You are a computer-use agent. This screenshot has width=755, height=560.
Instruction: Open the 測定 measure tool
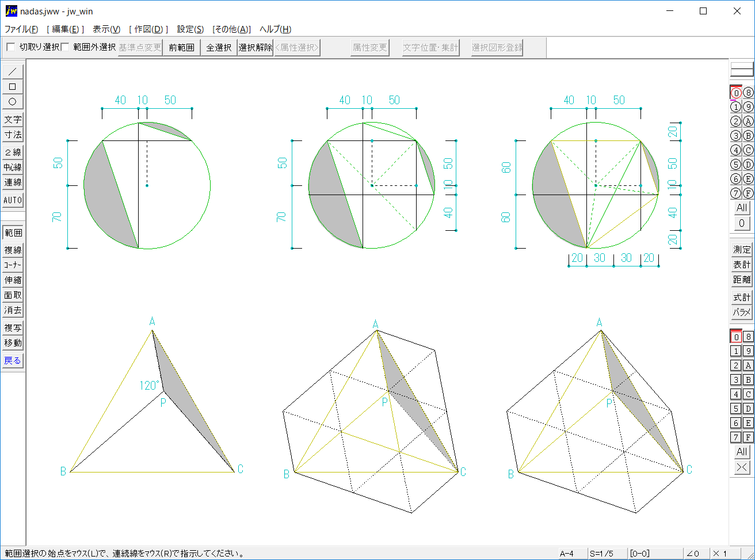click(x=742, y=250)
